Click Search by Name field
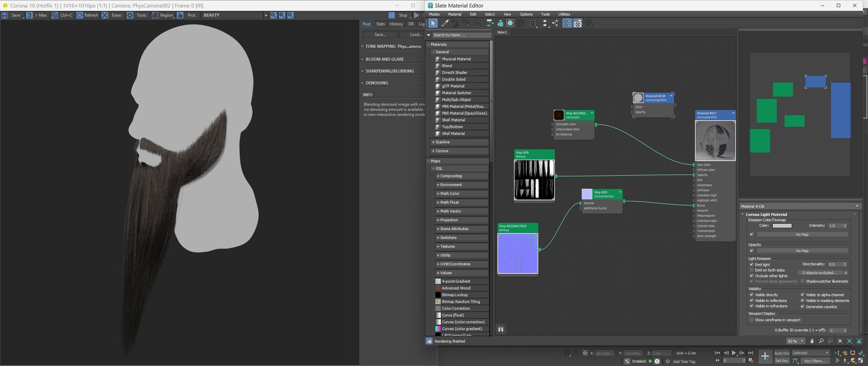The height and width of the screenshot is (366, 868). point(461,35)
